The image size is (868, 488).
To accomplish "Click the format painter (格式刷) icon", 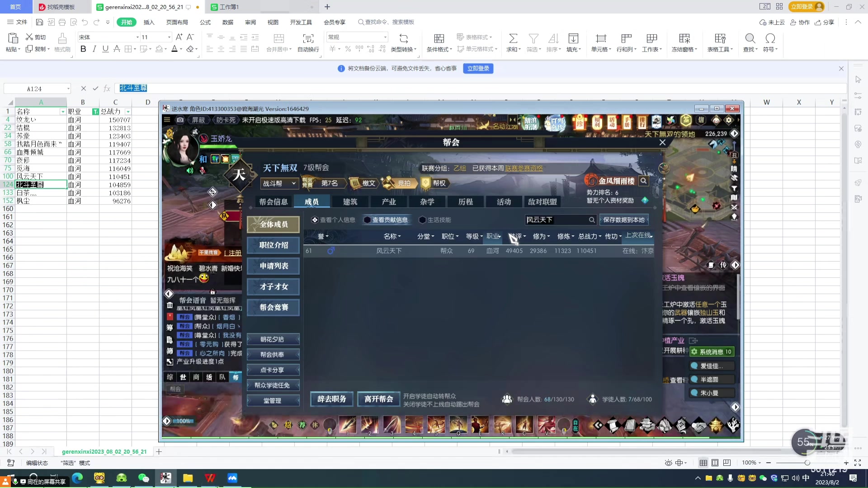I will point(62,38).
